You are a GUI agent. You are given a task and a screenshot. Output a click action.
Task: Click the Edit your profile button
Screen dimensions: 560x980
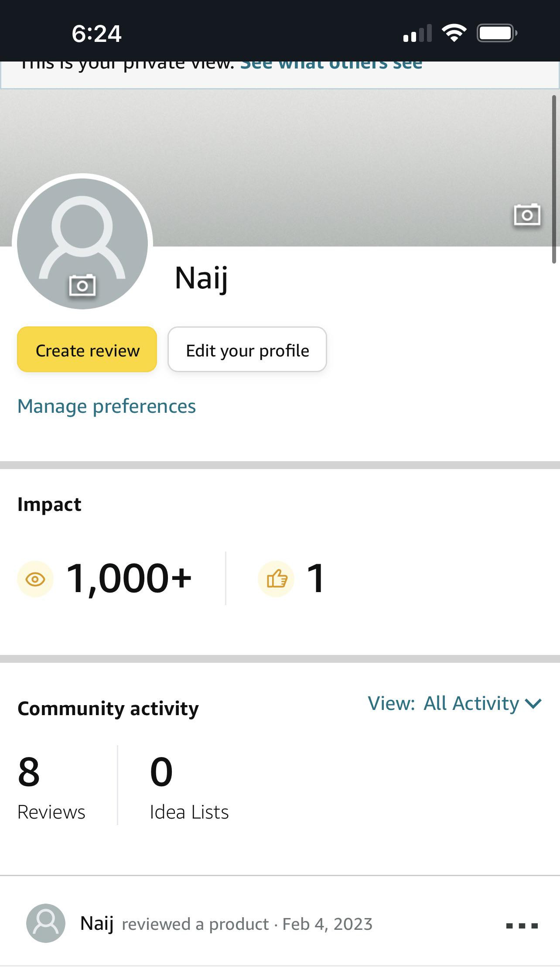coord(247,350)
